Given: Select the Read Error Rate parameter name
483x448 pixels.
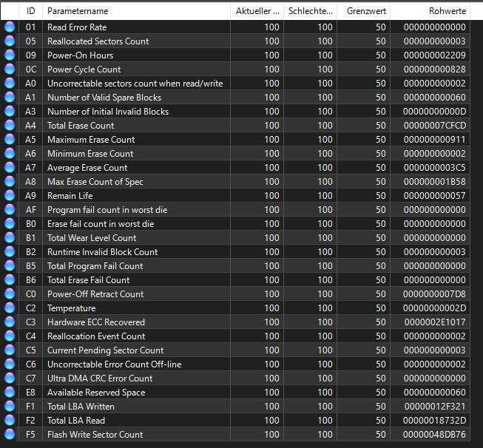Looking at the screenshot, I should click(x=77, y=27).
